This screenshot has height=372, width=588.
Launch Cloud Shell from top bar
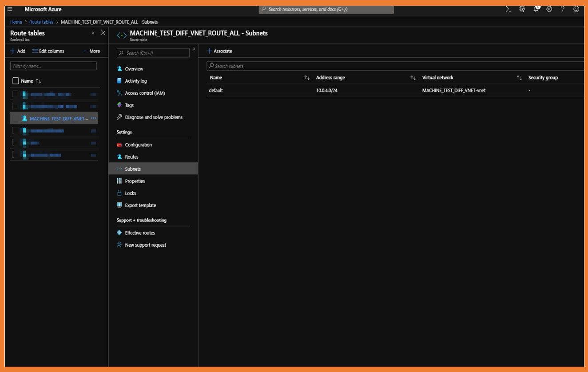coord(509,9)
